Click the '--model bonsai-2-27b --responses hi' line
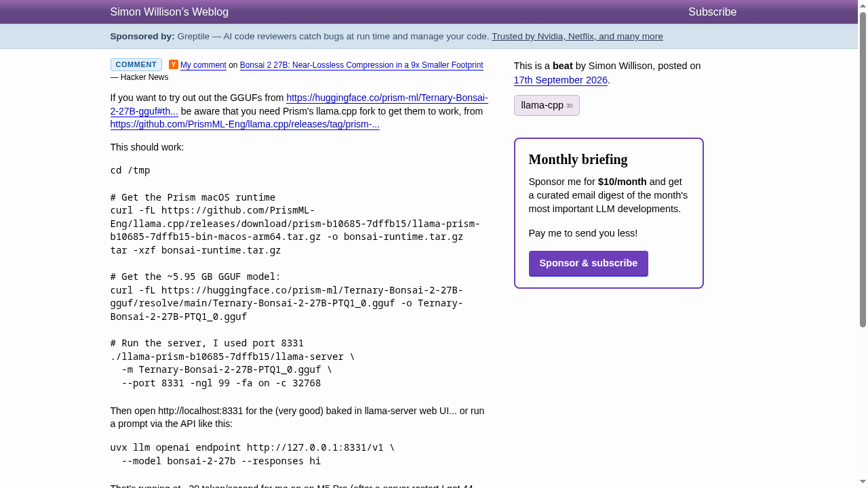Viewport: 868px width, 488px height. pos(221,461)
